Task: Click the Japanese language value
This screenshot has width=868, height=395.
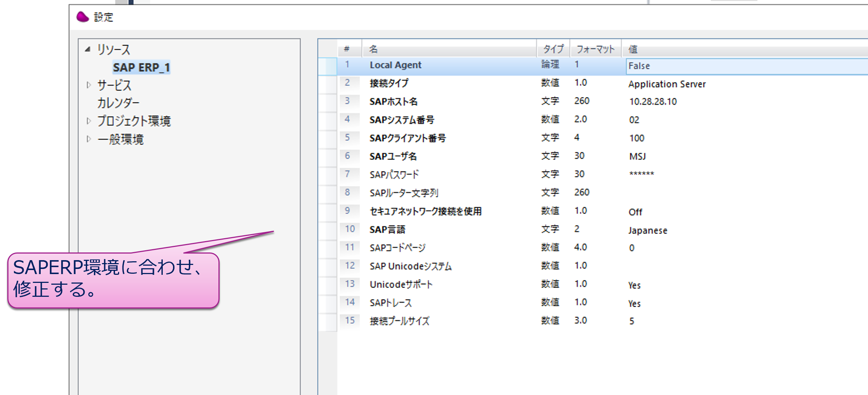Action: pos(648,230)
